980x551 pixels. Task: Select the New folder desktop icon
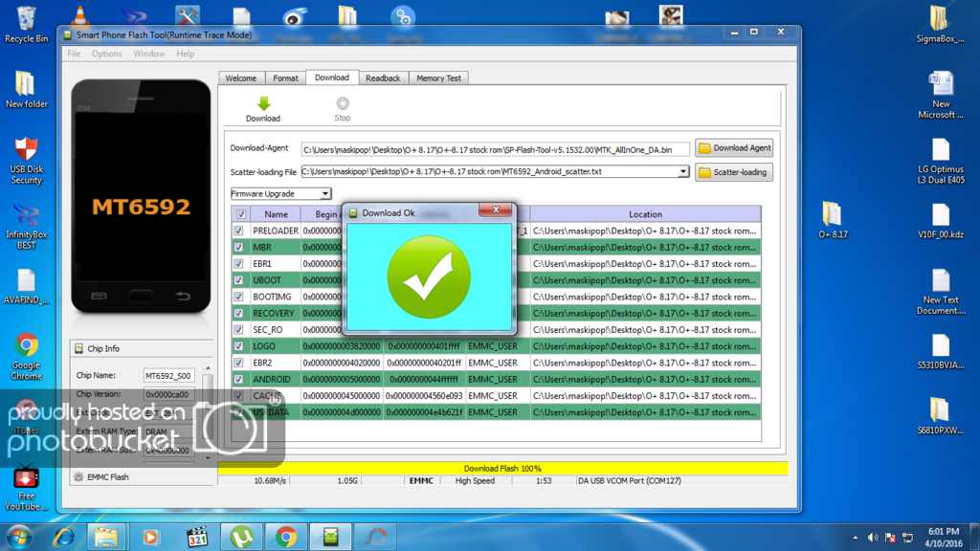[x=26, y=90]
